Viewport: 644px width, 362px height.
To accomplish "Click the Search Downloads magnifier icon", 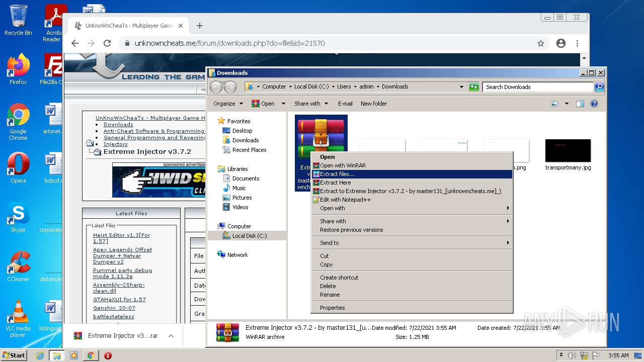I will pos(599,87).
